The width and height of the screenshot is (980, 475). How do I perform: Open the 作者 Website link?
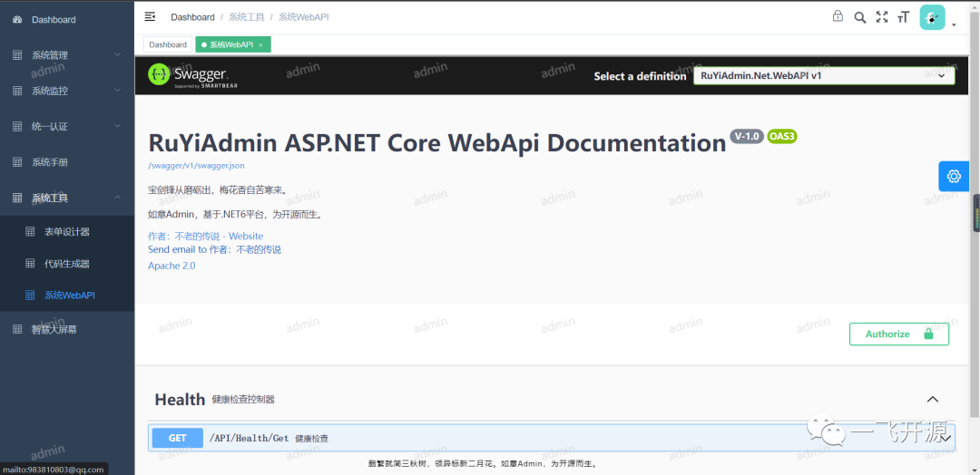[206, 236]
